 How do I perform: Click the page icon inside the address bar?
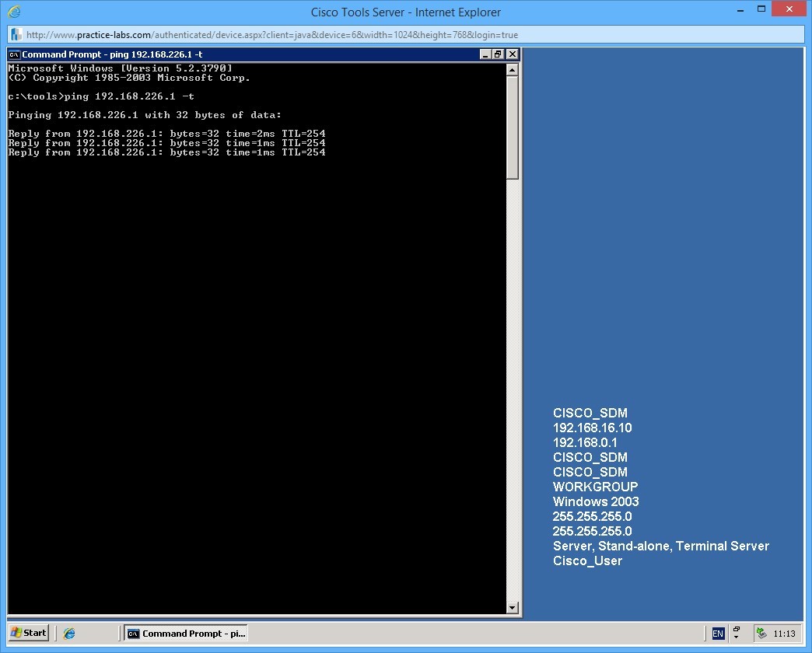15,33
